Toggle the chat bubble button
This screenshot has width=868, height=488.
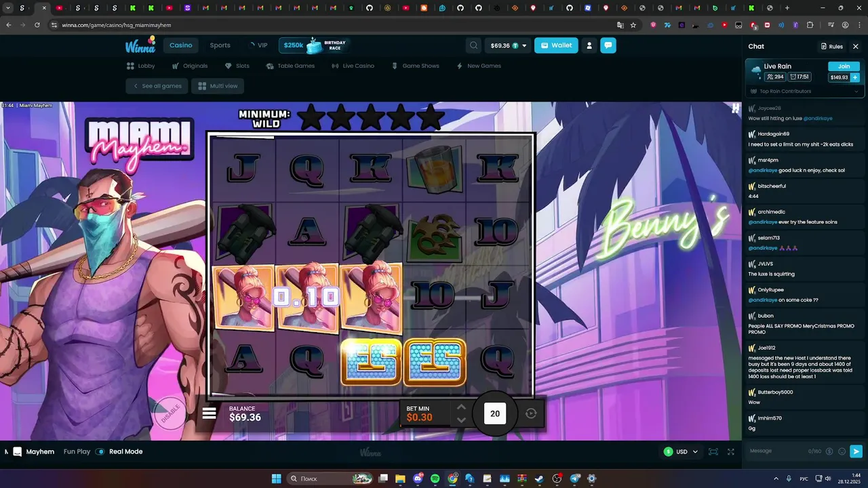tap(608, 45)
